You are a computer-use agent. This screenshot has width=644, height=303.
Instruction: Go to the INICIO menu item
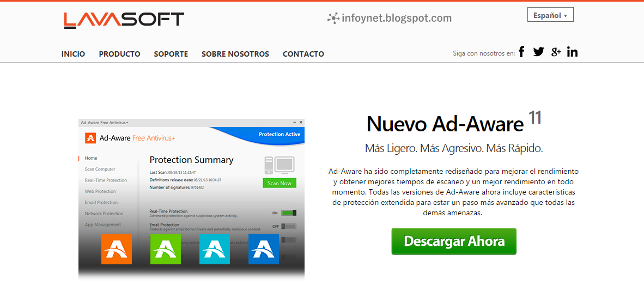coord(73,54)
